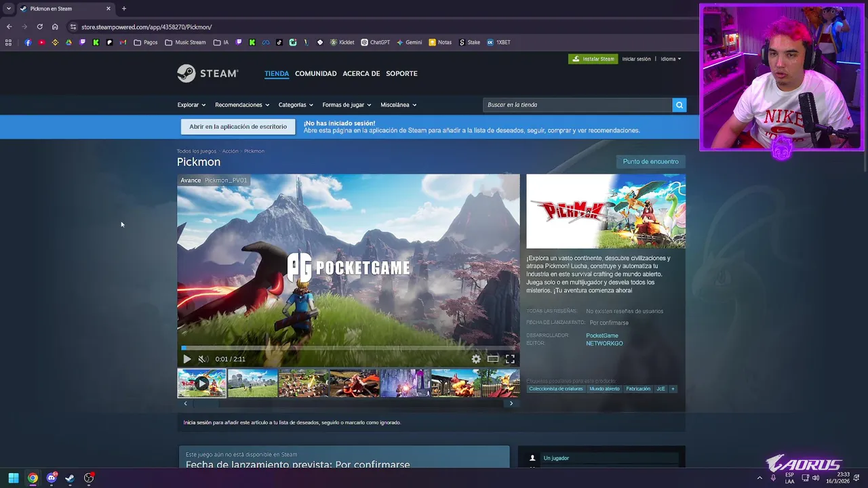Click the Steam logo in header

(x=208, y=73)
